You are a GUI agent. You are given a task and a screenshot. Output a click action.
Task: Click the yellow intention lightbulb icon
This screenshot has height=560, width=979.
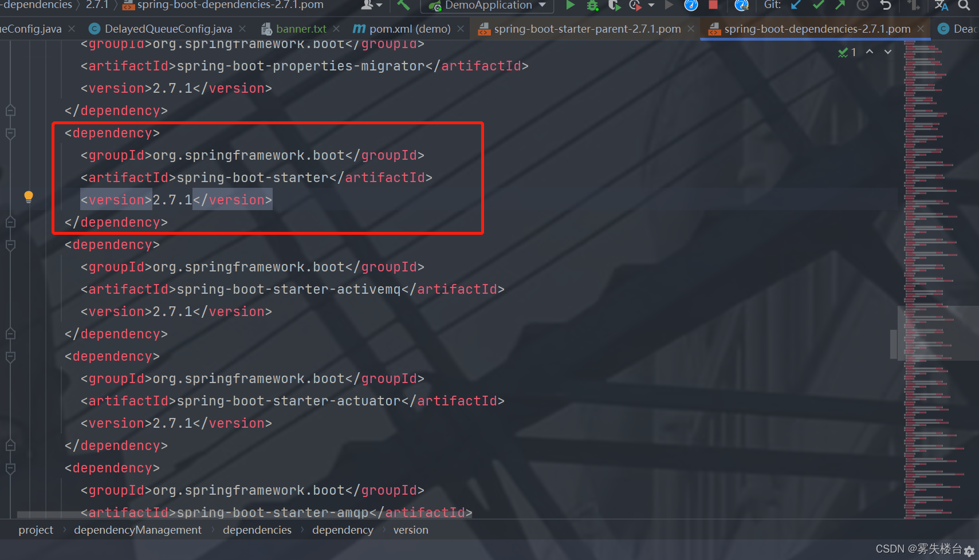tap(29, 197)
